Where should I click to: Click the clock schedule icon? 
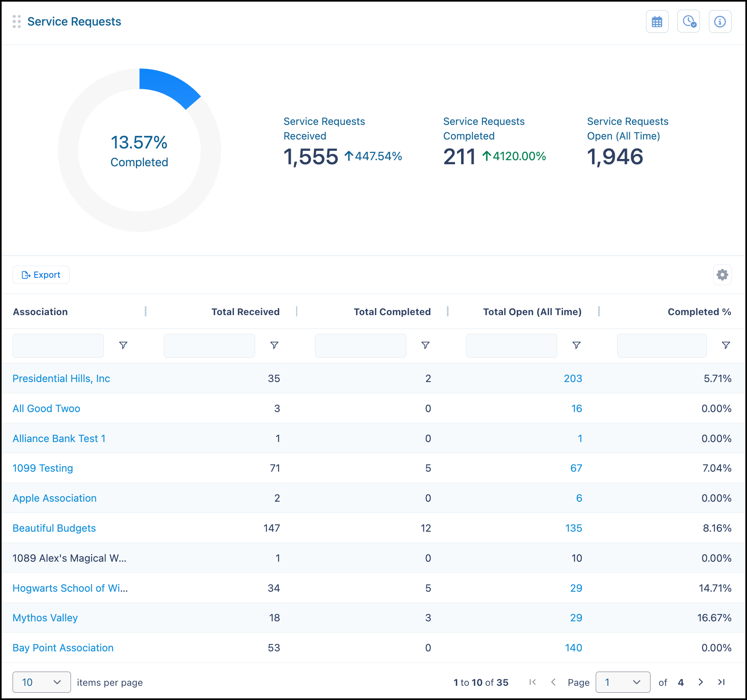click(x=689, y=21)
